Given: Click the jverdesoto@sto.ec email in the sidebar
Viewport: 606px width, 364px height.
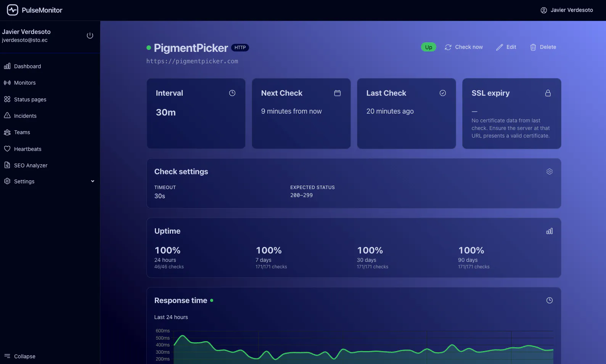Looking at the screenshot, I should pyautogui.click(x=25, y=40).
